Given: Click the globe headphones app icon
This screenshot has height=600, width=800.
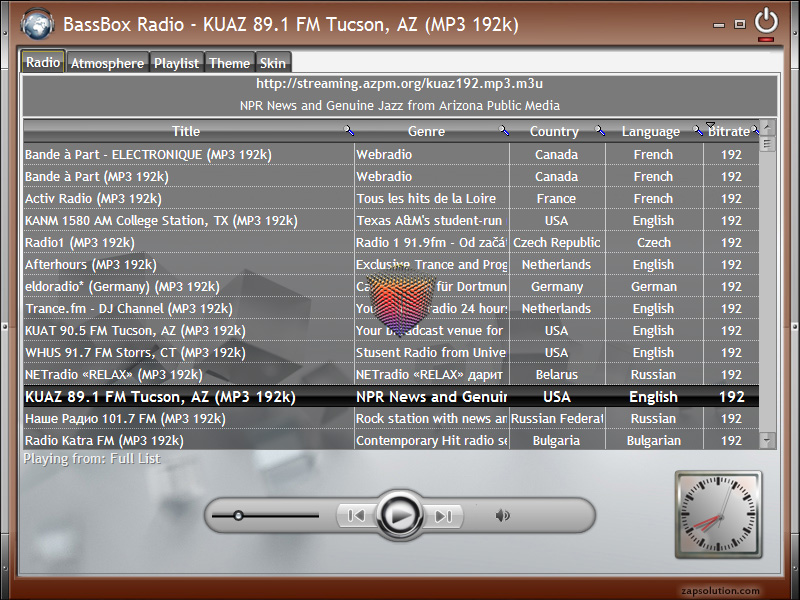Looking at the screenshot, I should [x=37, y=24].
